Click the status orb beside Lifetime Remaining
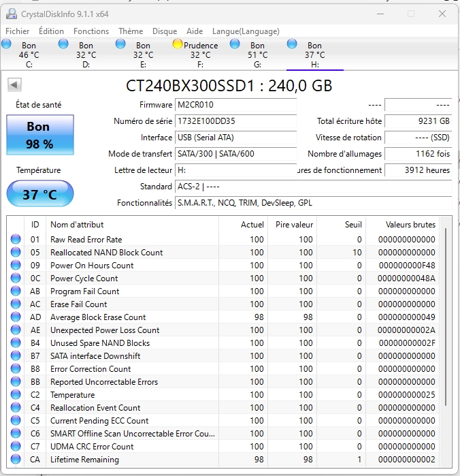 pyautogui.click(x=16, y=460)
